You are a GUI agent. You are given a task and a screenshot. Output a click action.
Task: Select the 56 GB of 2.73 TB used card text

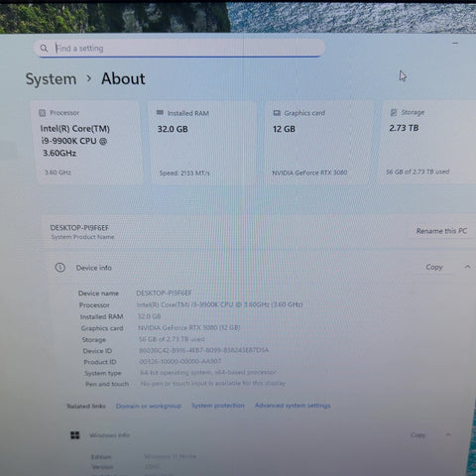(417, 172)
